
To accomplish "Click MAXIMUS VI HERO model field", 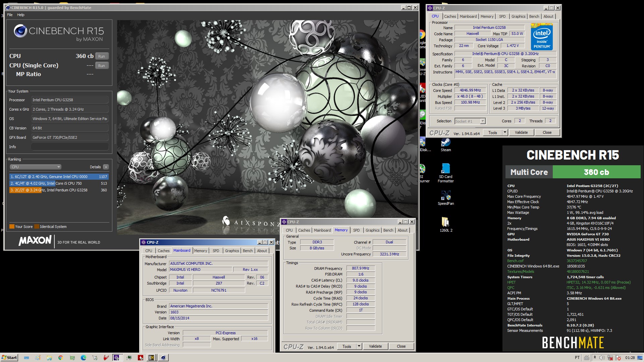I will (200, 269).
